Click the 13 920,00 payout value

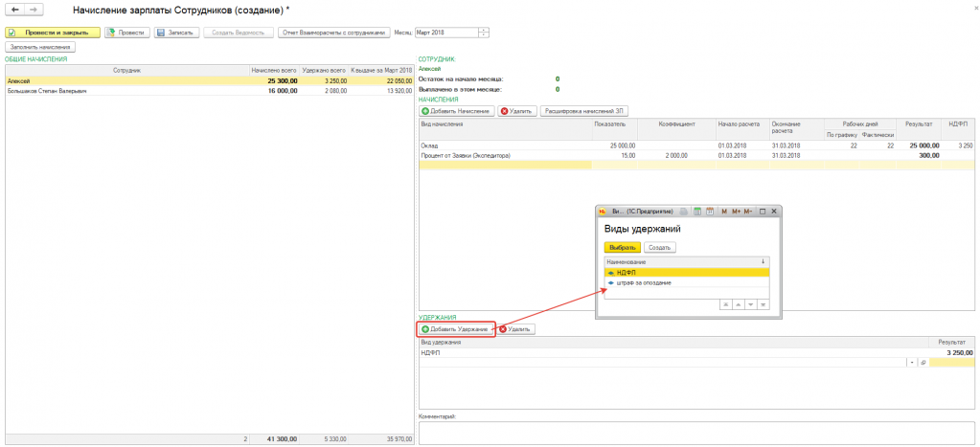click(399, 91)
